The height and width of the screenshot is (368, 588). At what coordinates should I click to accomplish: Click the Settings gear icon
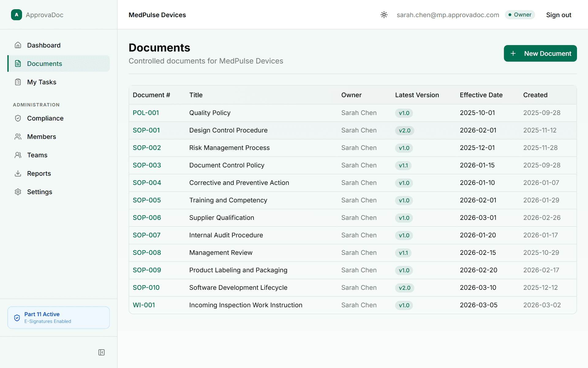coord(18,192)
